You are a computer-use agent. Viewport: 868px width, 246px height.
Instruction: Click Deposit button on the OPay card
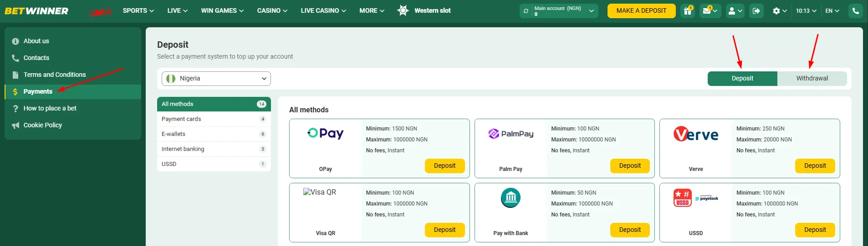(x=444, y=166)
